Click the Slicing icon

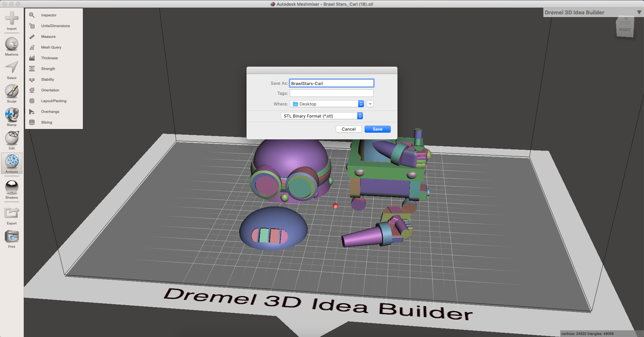point(32,122)
